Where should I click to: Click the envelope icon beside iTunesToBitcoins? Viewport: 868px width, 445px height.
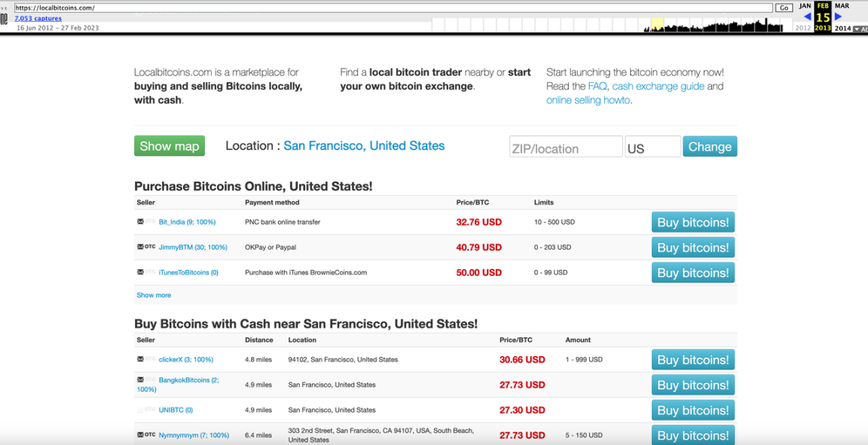pos(139,272)
